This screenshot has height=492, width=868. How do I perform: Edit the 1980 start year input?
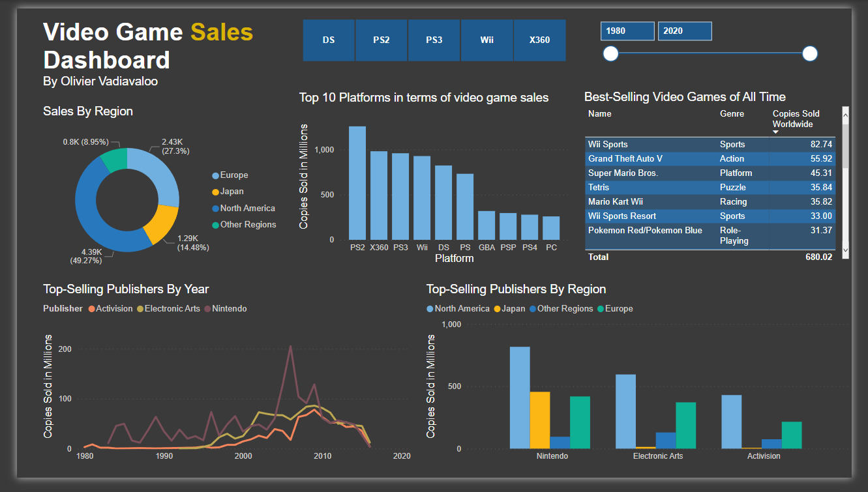pos(627,30)
